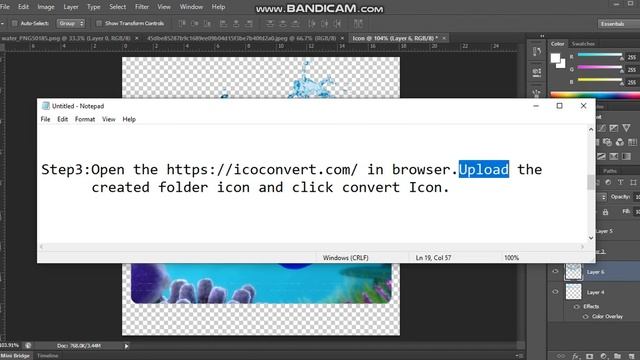
Task: Close the Icon document tab
Action: click(x=444, y=38)
